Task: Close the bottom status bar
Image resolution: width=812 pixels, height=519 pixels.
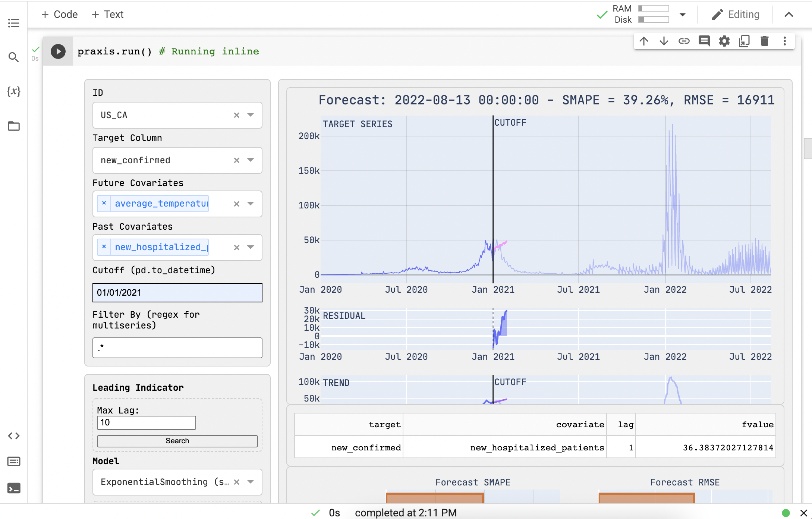Action: 804,513
